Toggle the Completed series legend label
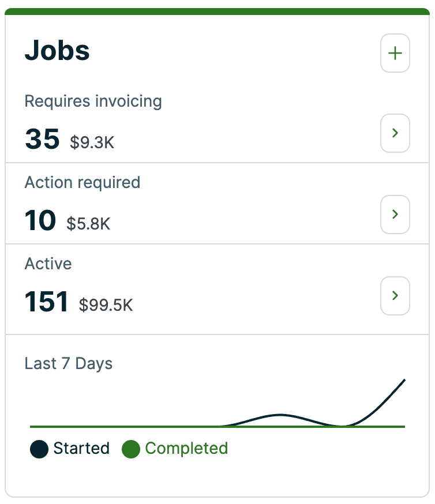 pos(186,449)
